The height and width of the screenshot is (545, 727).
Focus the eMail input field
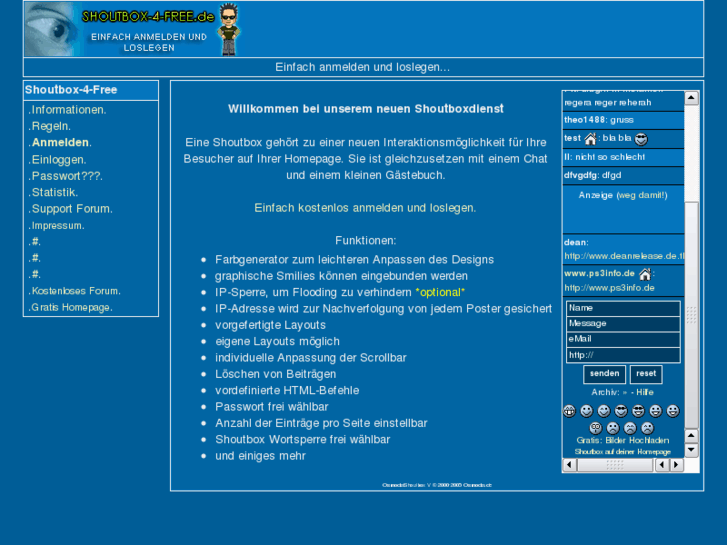(623, 339)
